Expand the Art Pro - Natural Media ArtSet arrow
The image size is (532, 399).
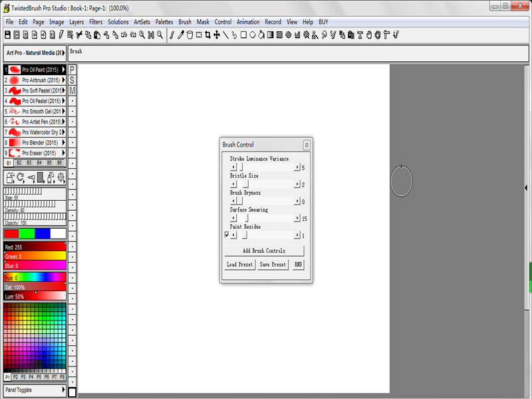point(63,53)
